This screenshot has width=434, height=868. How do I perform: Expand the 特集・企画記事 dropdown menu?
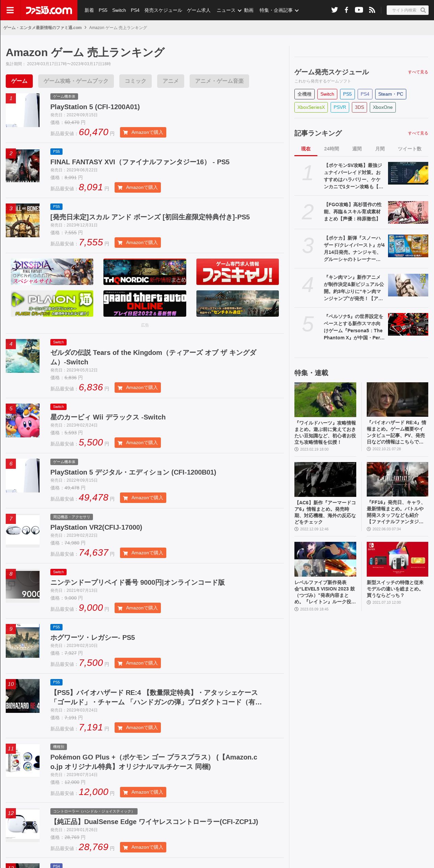coord(279,10)
